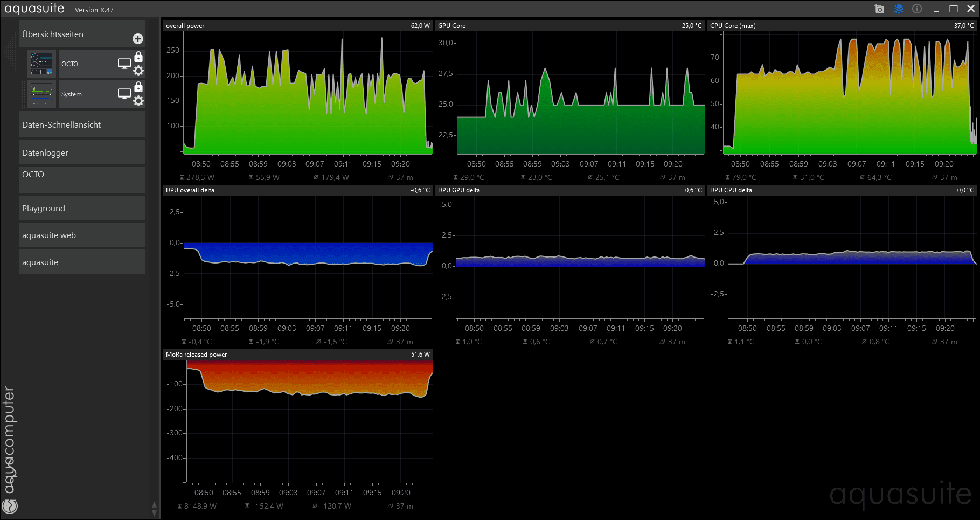Click the 278,3 W maximum power statistic
This screenshot has width=980, height=520.
197,177
